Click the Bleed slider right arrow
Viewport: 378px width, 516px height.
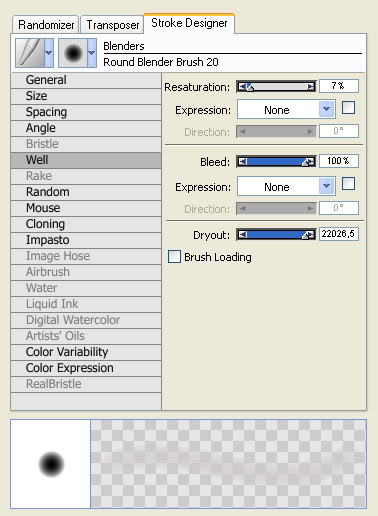311,162
